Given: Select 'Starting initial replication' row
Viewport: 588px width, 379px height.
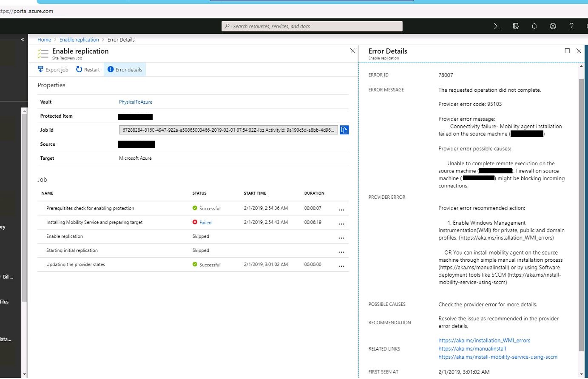Looking at the screenshot, I should point(193,250).
